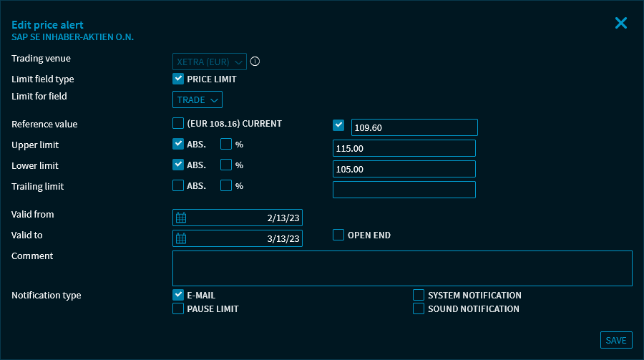Focus the Upper limit value field 115.00
This screenshot has width=644, height=360.
click(x=404, y=148)
